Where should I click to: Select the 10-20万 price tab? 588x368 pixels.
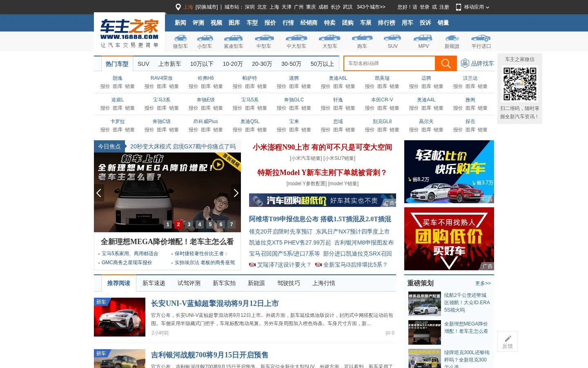coord(233,64)
